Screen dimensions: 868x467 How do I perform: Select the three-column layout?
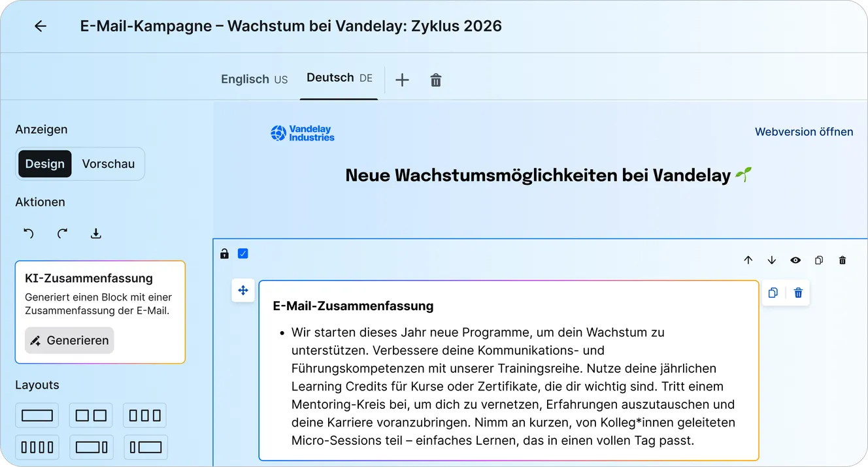click(x=144, y=415)
